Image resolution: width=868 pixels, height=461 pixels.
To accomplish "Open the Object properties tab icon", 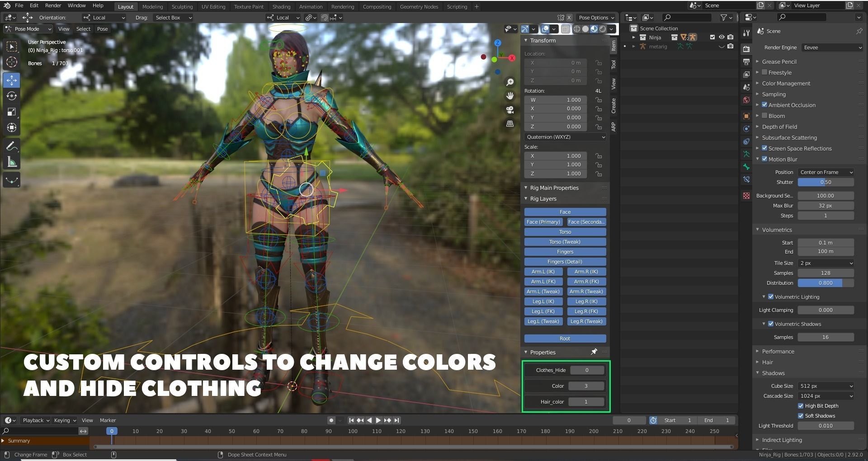I will (746, 116).
